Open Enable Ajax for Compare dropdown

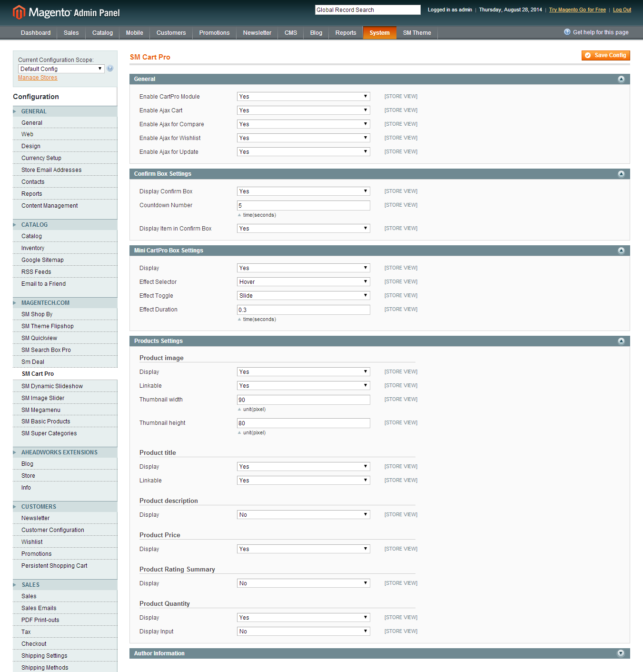click(x=304, y=124)
